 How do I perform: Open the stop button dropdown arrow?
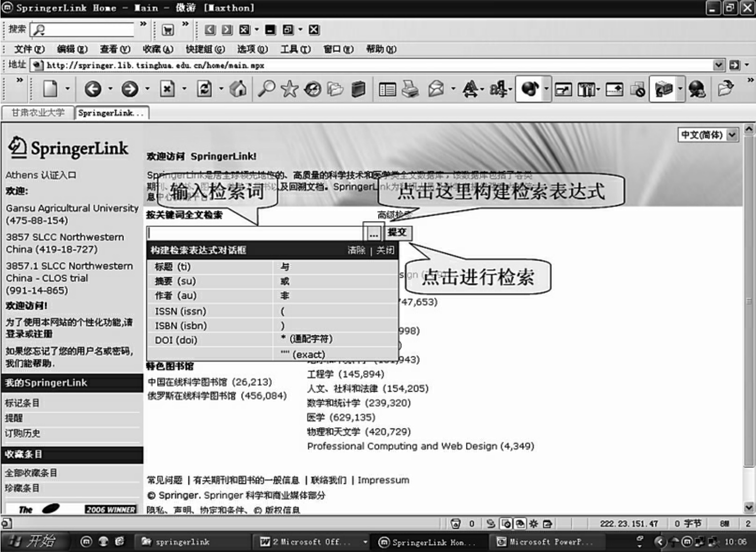[185, 89]
